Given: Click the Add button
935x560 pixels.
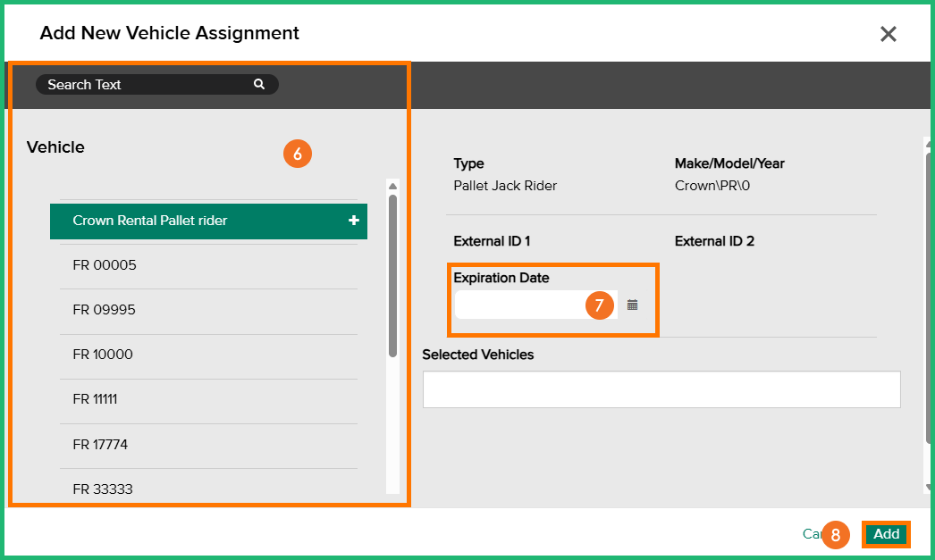Looking at the screenshot, I should (x=886, y=534).
